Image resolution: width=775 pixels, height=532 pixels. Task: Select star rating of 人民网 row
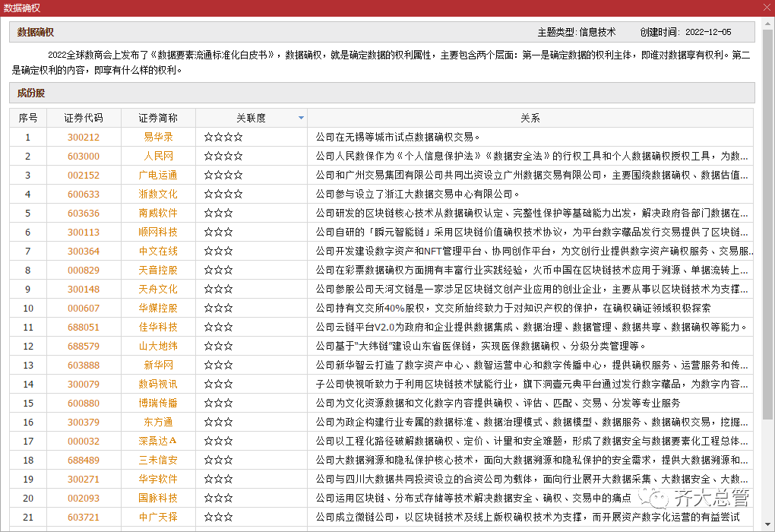223,157
